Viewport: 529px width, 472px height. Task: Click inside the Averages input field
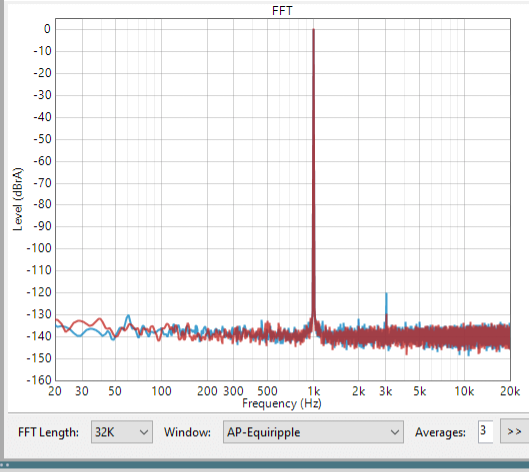pos(485,432)
